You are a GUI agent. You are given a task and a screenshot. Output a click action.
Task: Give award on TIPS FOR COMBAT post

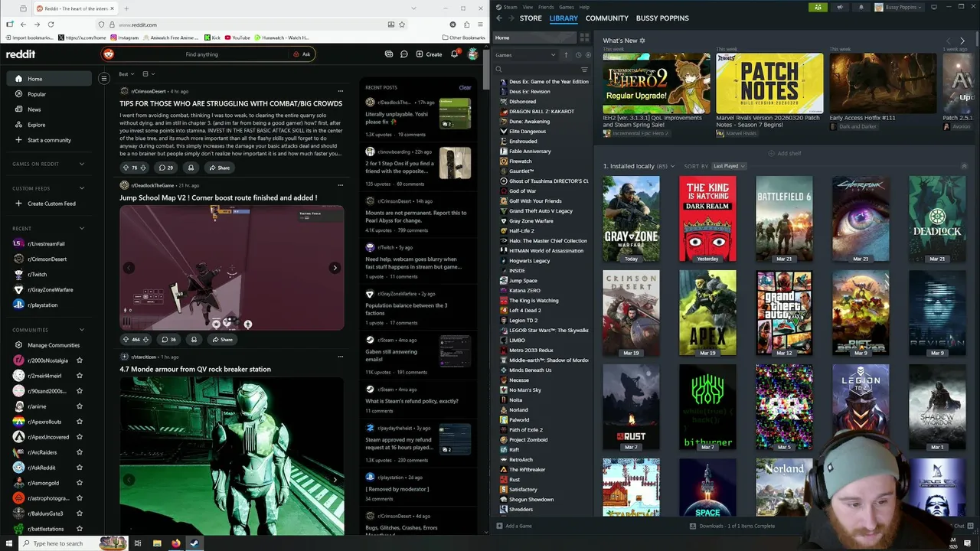[191, 168]
